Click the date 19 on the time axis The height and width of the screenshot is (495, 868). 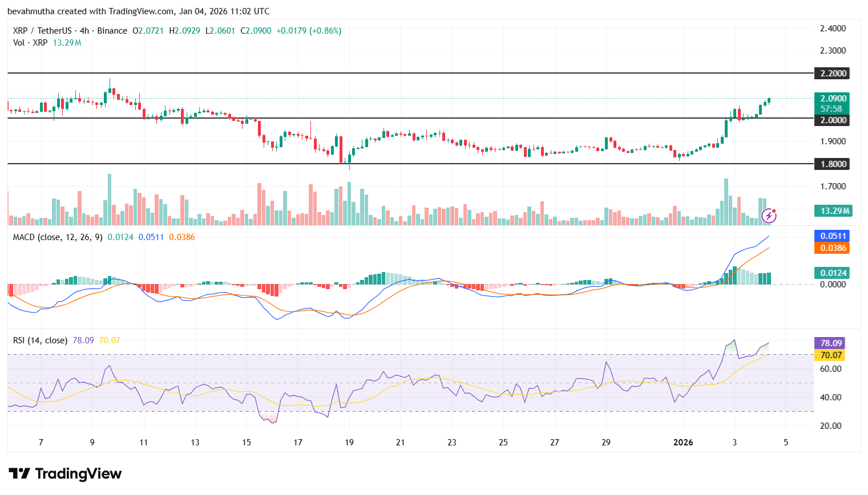[x=349, y=443]
